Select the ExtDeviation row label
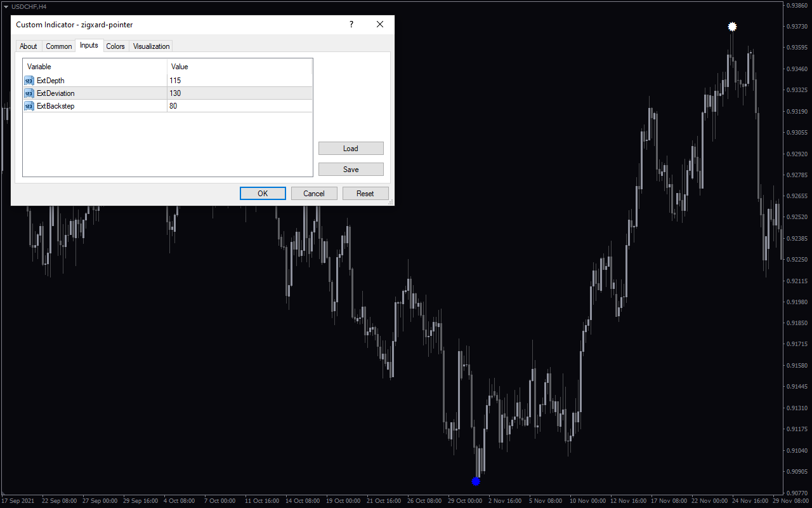 click(x=56, y=93)
